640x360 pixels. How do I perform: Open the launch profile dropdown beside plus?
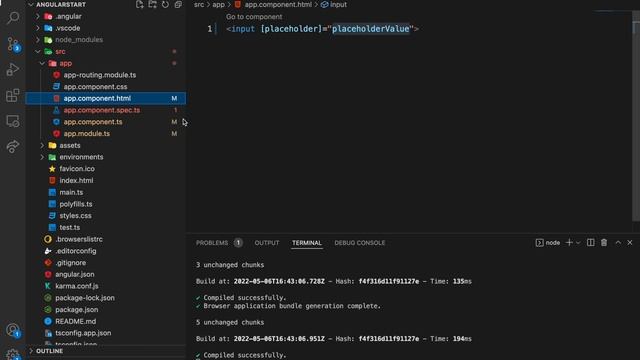coord(578,243)
